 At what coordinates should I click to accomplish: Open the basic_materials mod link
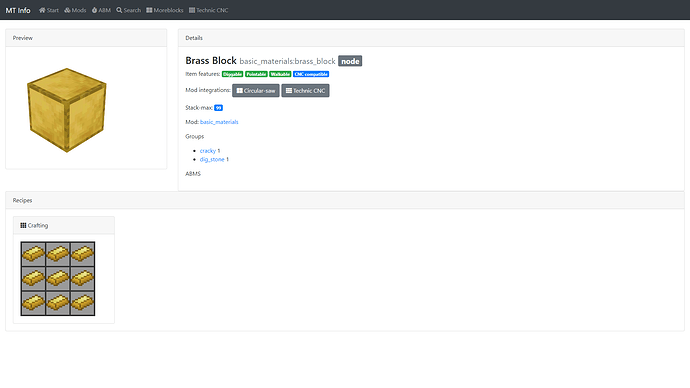click(219, 122)
